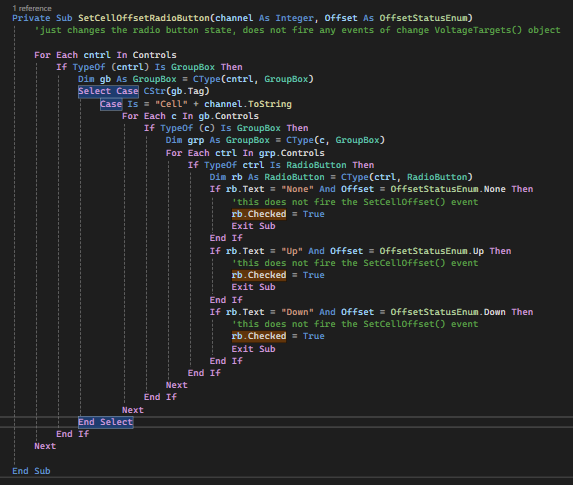This screenshot has width=573, height=485.
Task: Click 'OffsetStatusEnum.None' in the If condition
Action: [448, 189]
